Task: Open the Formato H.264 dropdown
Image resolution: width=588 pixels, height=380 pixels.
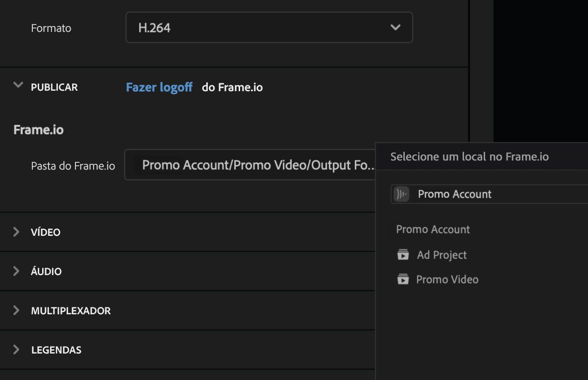Action: pos(269,27)
